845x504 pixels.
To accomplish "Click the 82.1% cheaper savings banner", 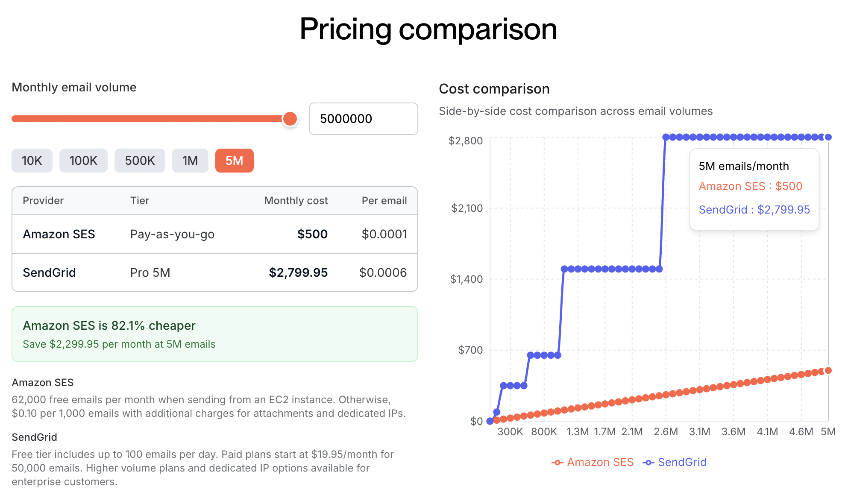I will click(x=215, y=334).
